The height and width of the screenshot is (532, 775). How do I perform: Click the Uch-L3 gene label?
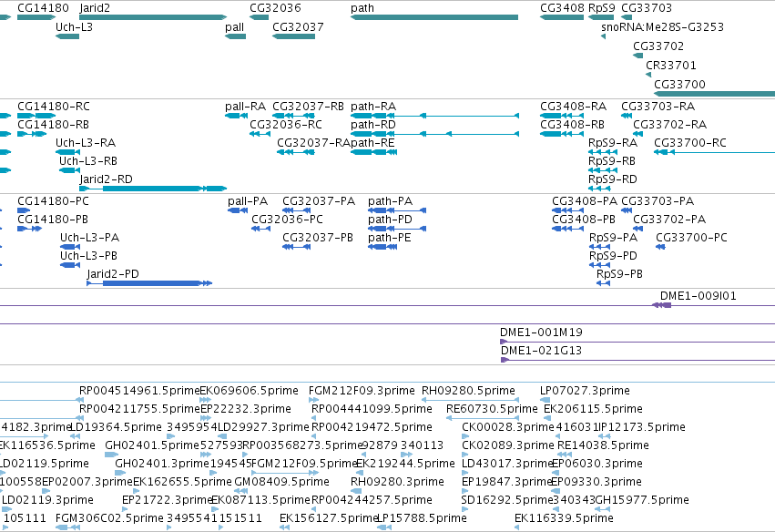(x=74, y=27)
